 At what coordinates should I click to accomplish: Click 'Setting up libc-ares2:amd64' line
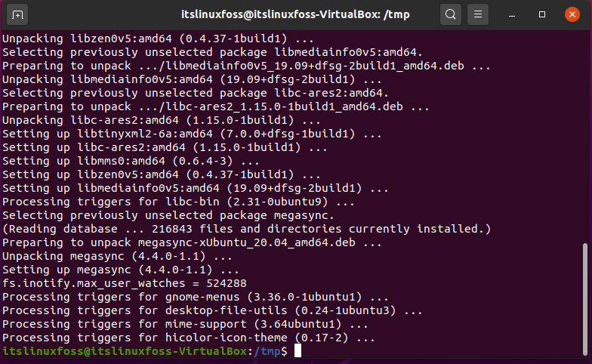(x=165, y=147)
